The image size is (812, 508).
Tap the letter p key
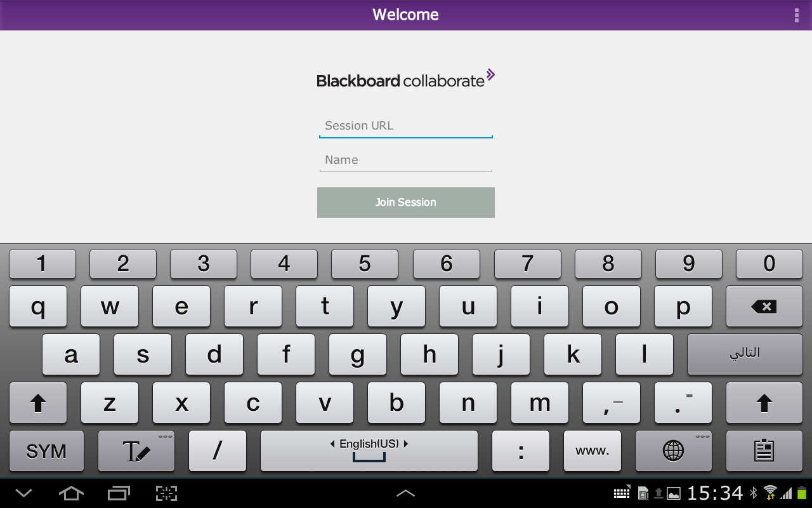[683, 307]
